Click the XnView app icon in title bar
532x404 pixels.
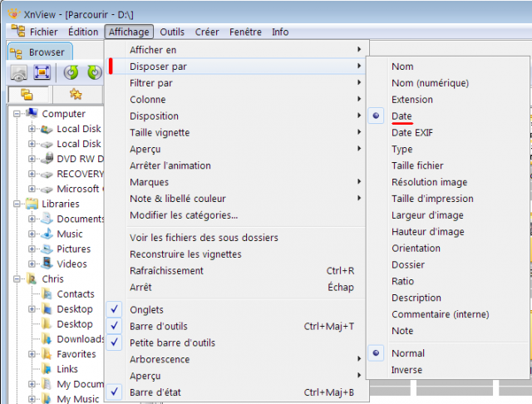click(x=14, y=14)
